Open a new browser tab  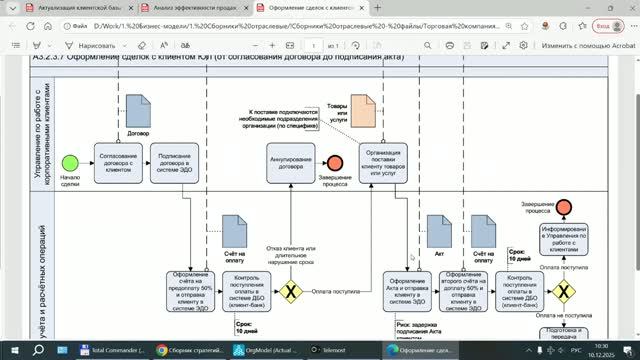(378, 8)
